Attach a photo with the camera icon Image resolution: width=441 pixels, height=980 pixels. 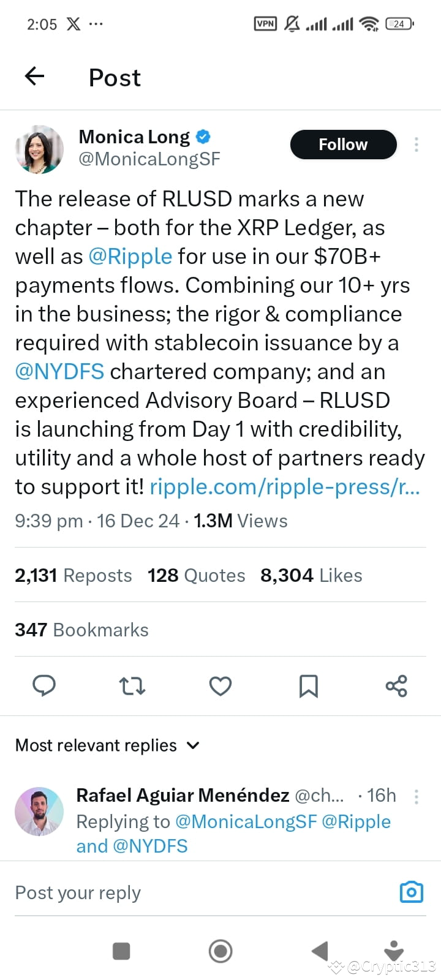(x=411, y=892)
